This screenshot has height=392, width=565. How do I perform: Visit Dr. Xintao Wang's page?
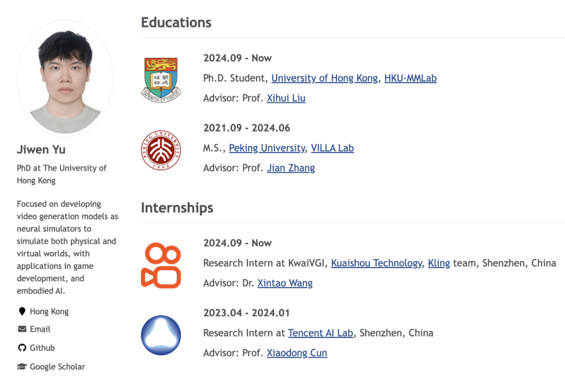285,283
